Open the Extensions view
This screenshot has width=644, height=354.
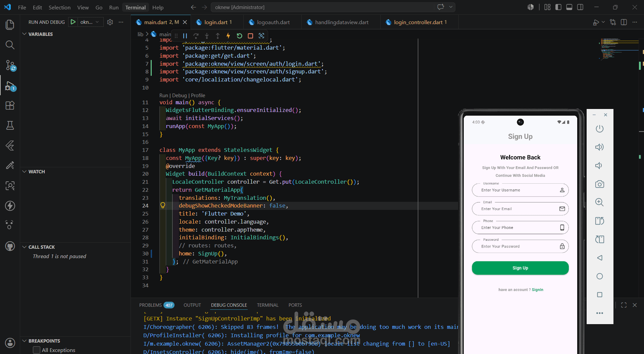tap(10, 105)
